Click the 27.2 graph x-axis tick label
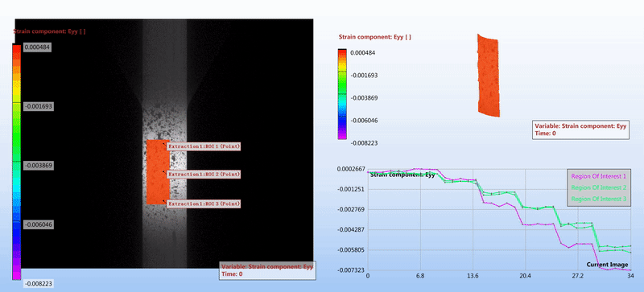Image resolution: width=644 pixels, height=292 pixels. (x=578, y=276)
